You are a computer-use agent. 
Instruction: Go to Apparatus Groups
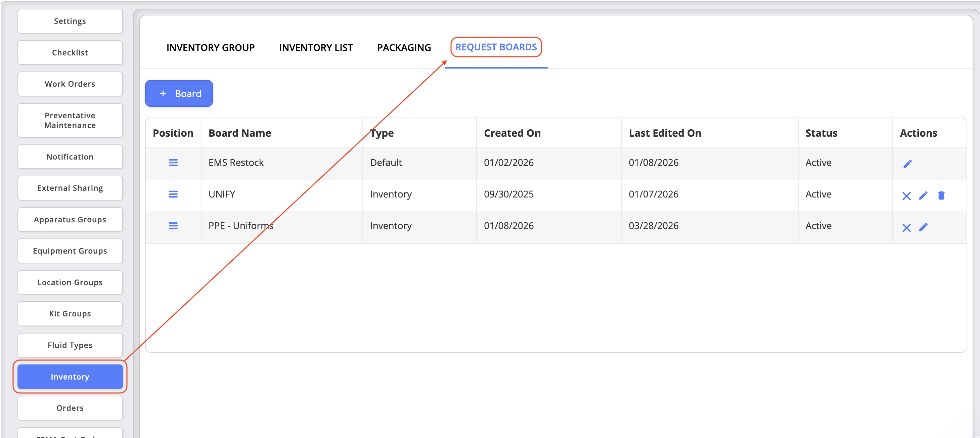(x=70, y=220)
